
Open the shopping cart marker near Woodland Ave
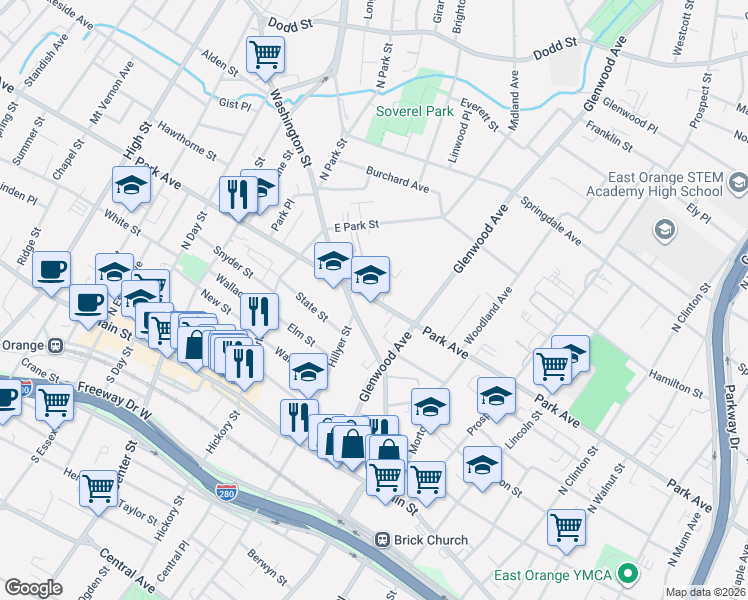[x=552, y=367]
